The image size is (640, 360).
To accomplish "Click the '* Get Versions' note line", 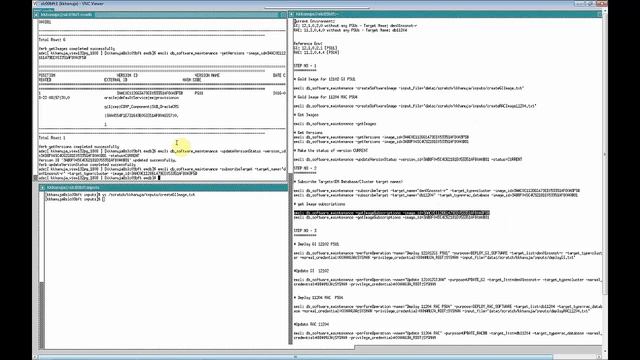I will coord(308,133).
